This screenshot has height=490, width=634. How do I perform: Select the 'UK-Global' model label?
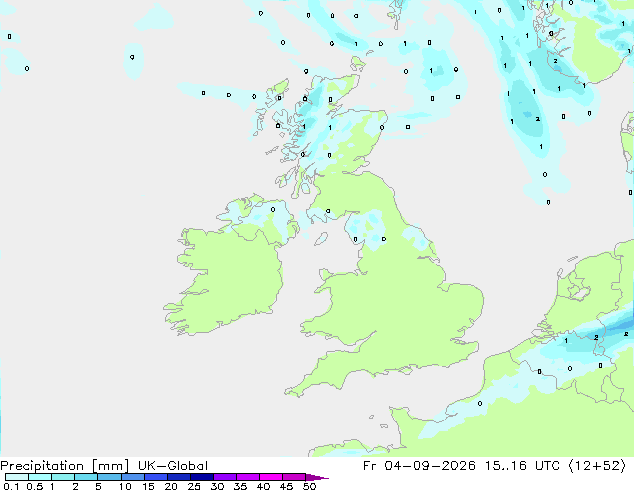173,466
